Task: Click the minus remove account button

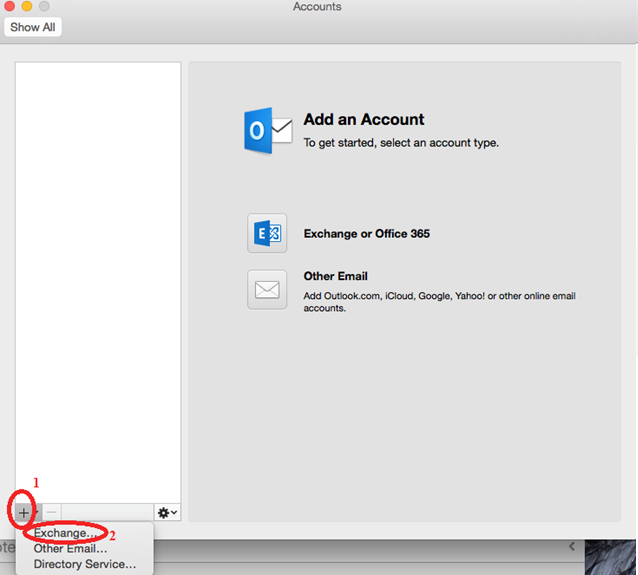Action: tap(52, 512)
